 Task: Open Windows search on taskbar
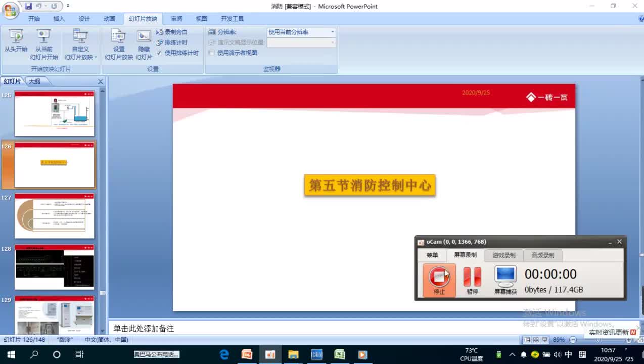[34, 354]
